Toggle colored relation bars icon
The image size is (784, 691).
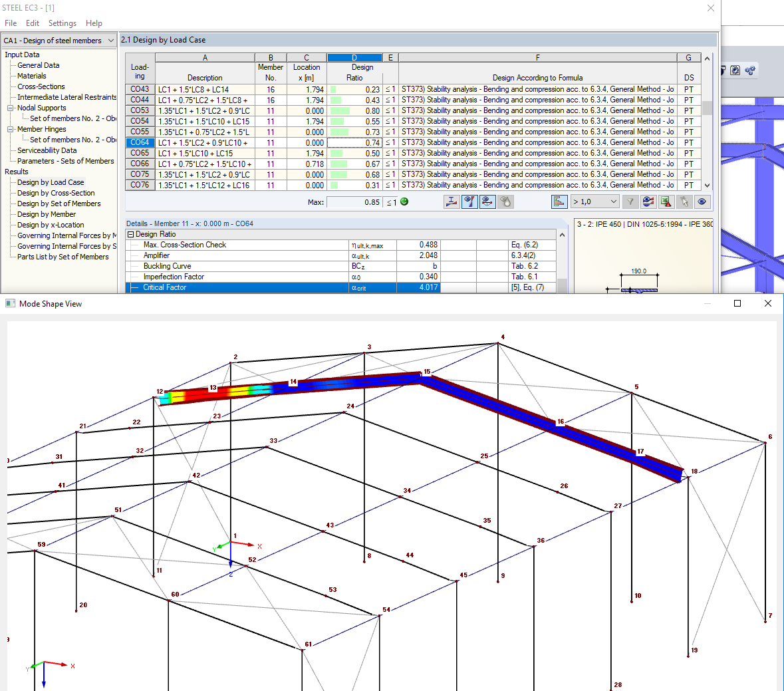pos(559,202)
